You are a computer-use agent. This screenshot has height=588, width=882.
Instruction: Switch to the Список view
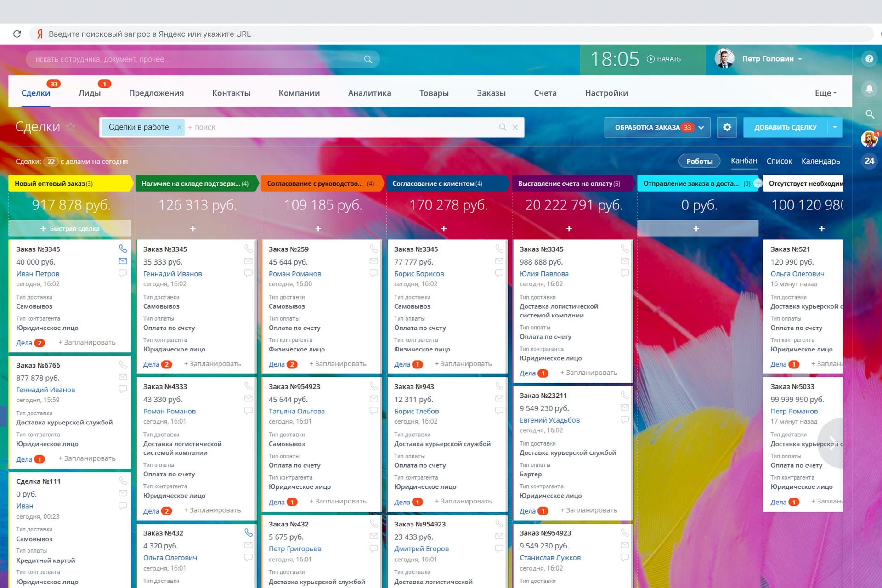[x=779, y=161]
